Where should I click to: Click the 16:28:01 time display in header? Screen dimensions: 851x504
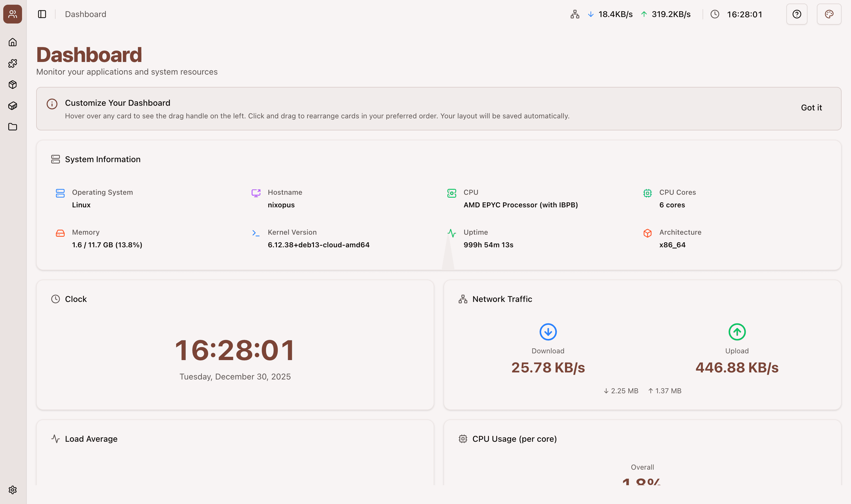click(745, 14)
